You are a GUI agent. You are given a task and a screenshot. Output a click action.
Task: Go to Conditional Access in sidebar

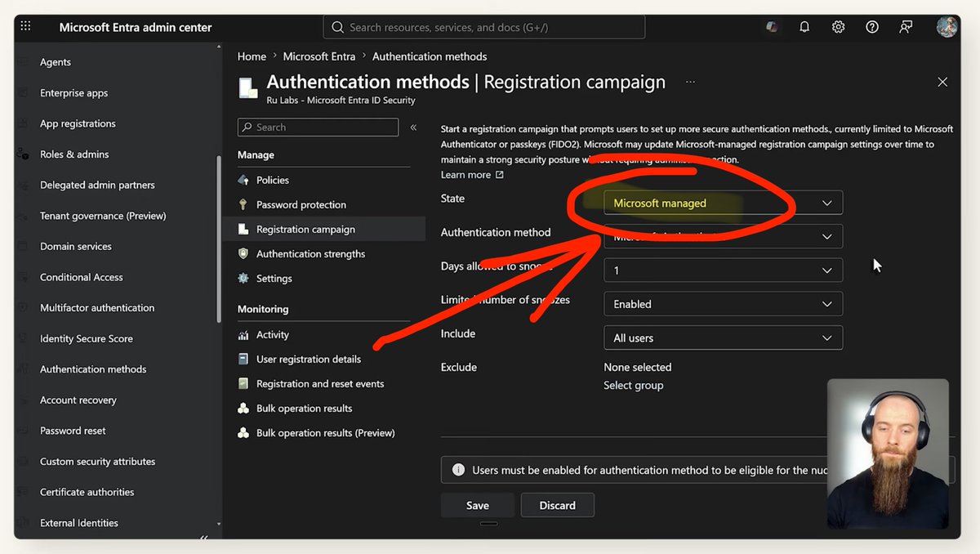[x=82, y=277]
